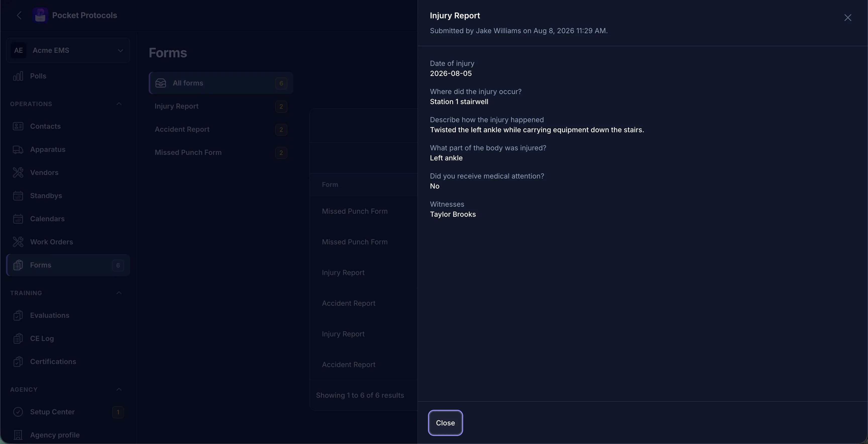Click the 'Left ankle' answer
868x444 pixels.
point(446,158)
